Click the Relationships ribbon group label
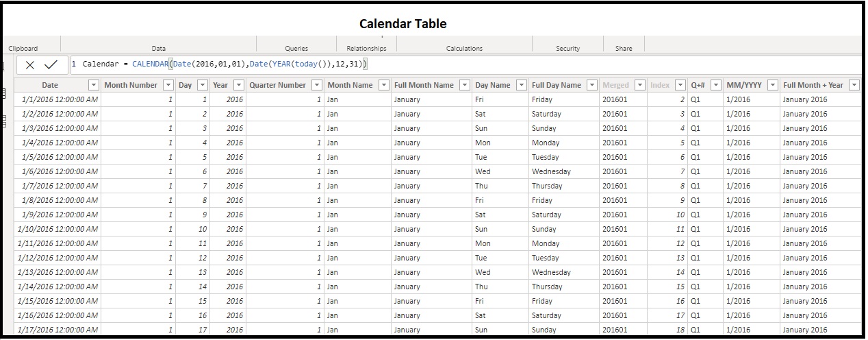Screen dimensions: 868x340 click(366, 48)
